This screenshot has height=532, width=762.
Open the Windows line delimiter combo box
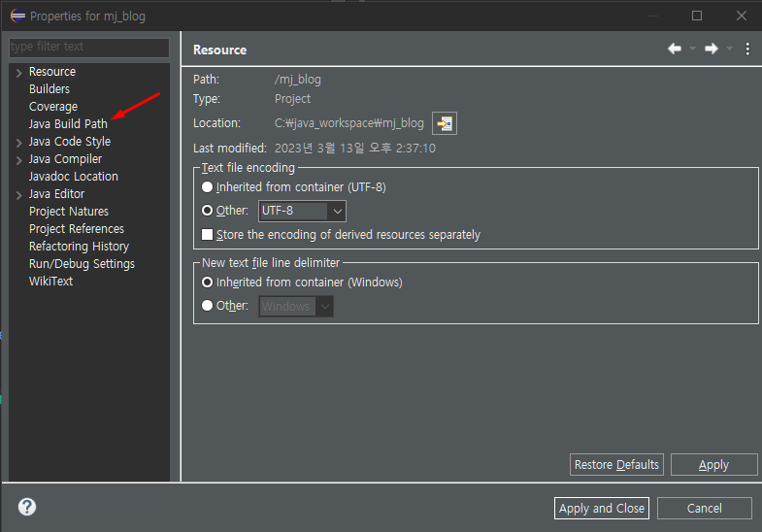coord(296,306)
